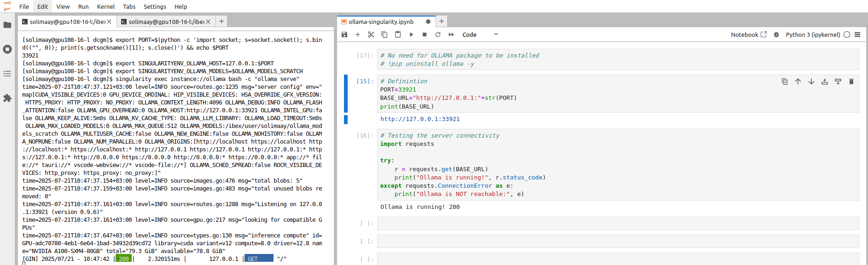Open the View menu
Viewport: 868px width, 265px height.
click(63, 6)
